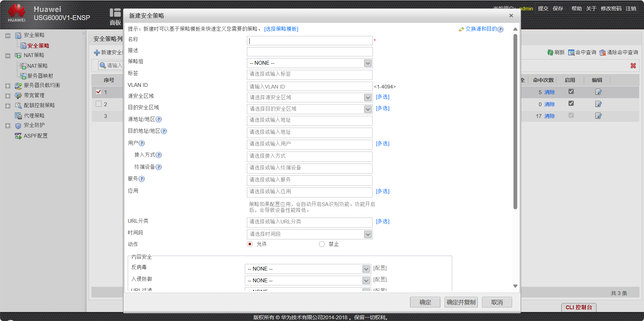
Task: Enable the 启用 checkbox for policy 2
Action: click(571, 104)
